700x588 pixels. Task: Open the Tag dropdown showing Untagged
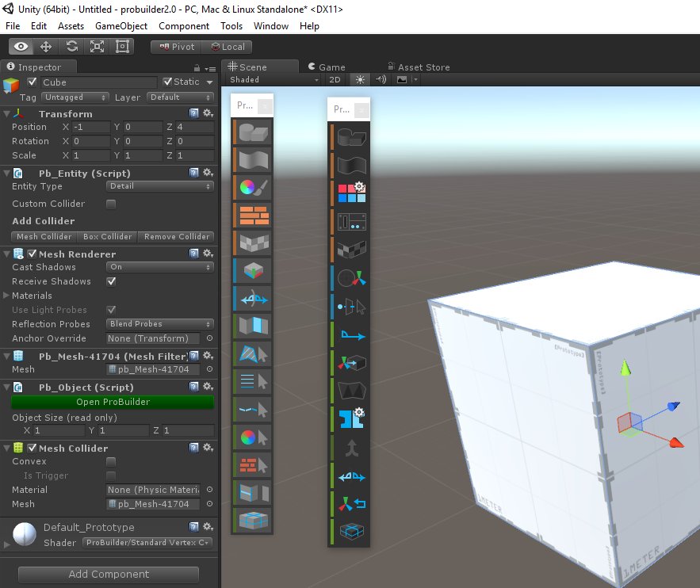pos(75,97)
